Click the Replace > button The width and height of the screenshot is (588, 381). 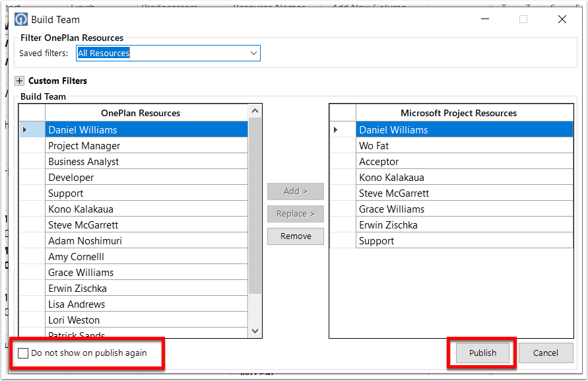(x=295, y=213)
